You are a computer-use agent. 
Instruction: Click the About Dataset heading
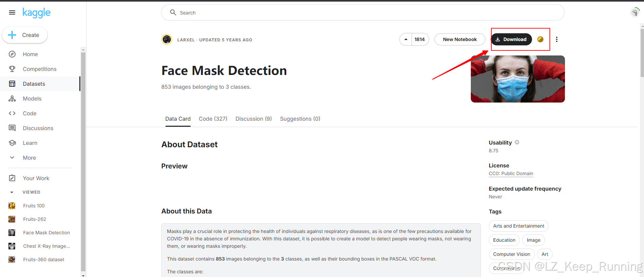[x=189, y=145]
